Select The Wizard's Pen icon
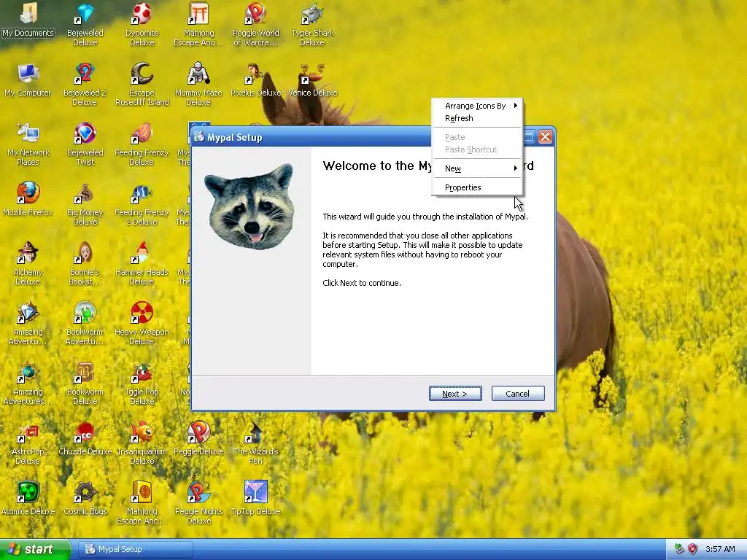 (256, 443)
